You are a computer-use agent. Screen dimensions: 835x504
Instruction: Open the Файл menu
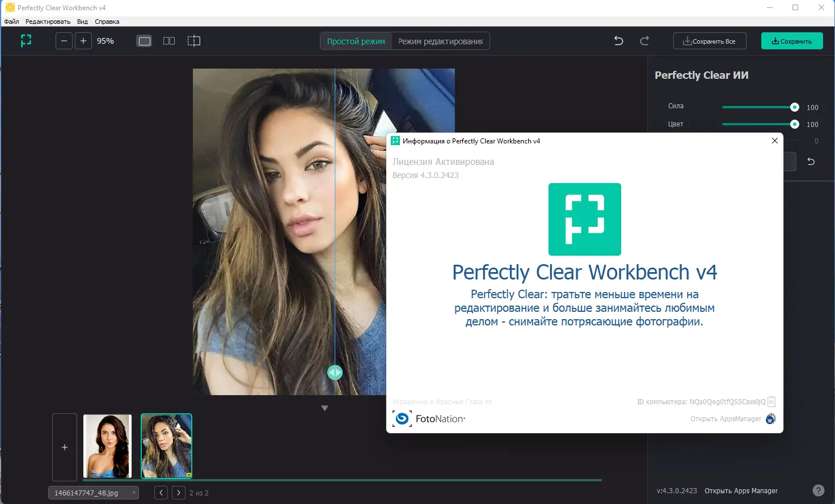11,22
